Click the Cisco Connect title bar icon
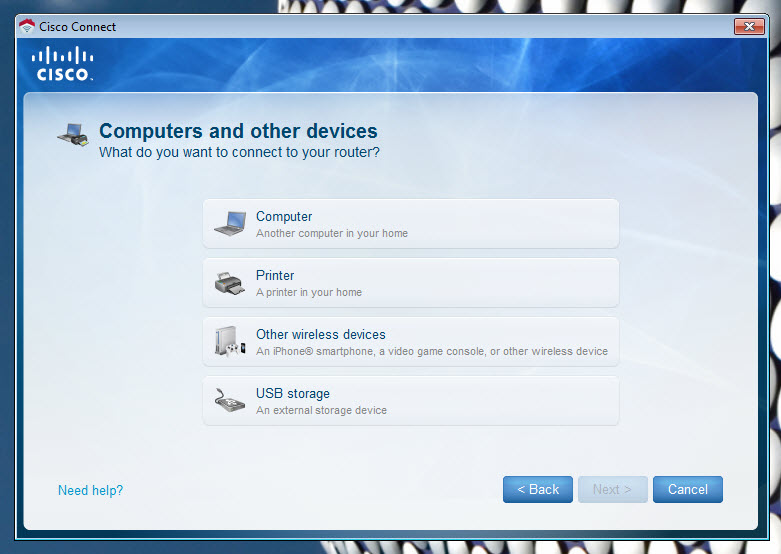The height and width of the screenshot is (554, 781). point(27,26)
